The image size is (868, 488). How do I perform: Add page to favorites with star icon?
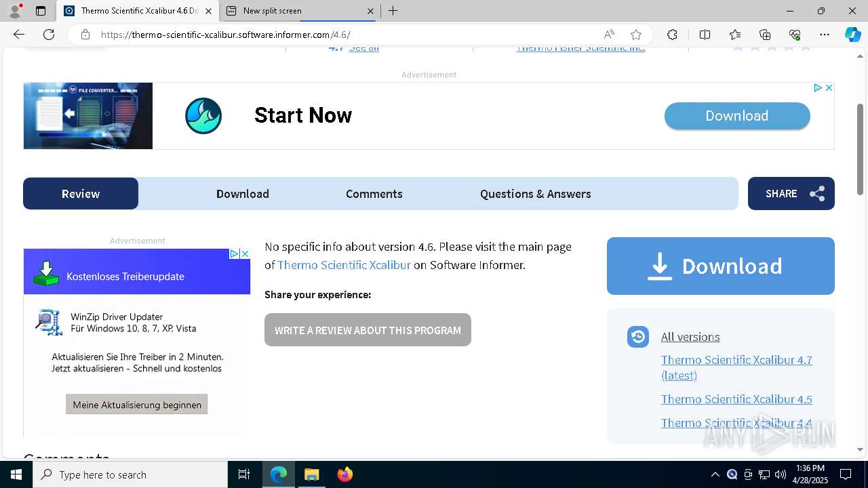pos(636,35)
